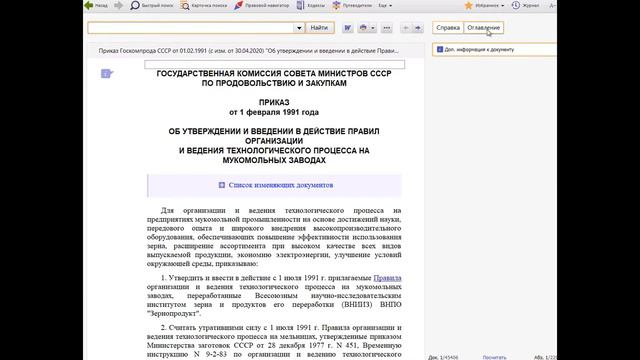Click the Посчитать link in status bar

(x=494, y=357)
